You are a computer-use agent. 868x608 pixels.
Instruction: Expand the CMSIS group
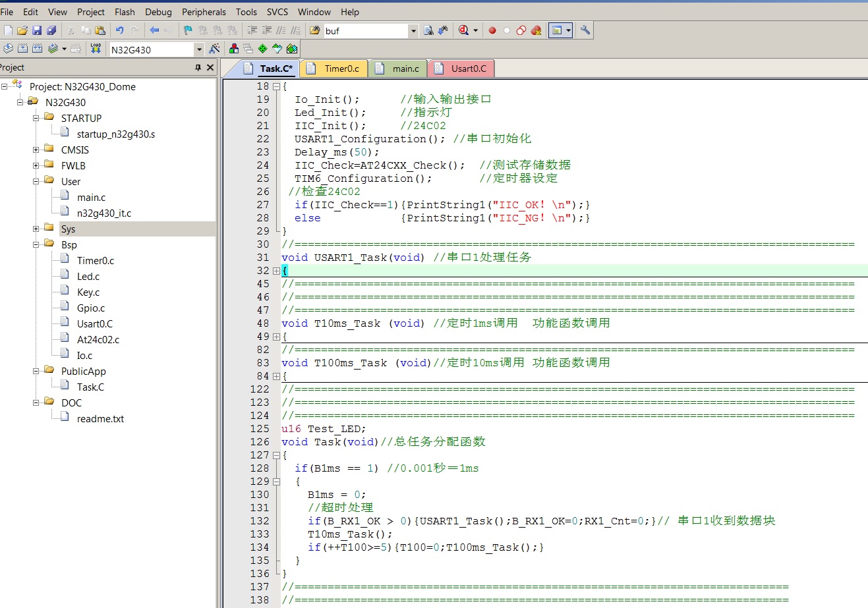point(36,150)
